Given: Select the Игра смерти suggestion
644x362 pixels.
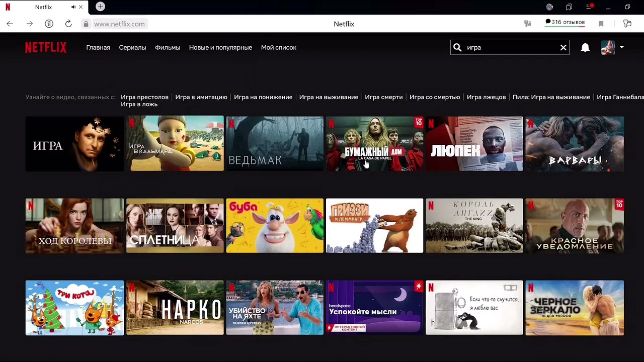Looking at the screenshot, I should [x=384, y=97].
